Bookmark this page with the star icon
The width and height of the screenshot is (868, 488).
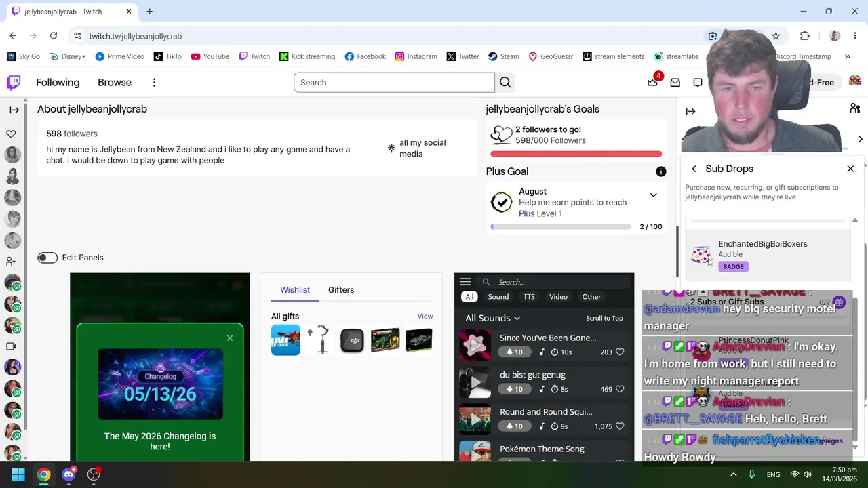point(776,36)
